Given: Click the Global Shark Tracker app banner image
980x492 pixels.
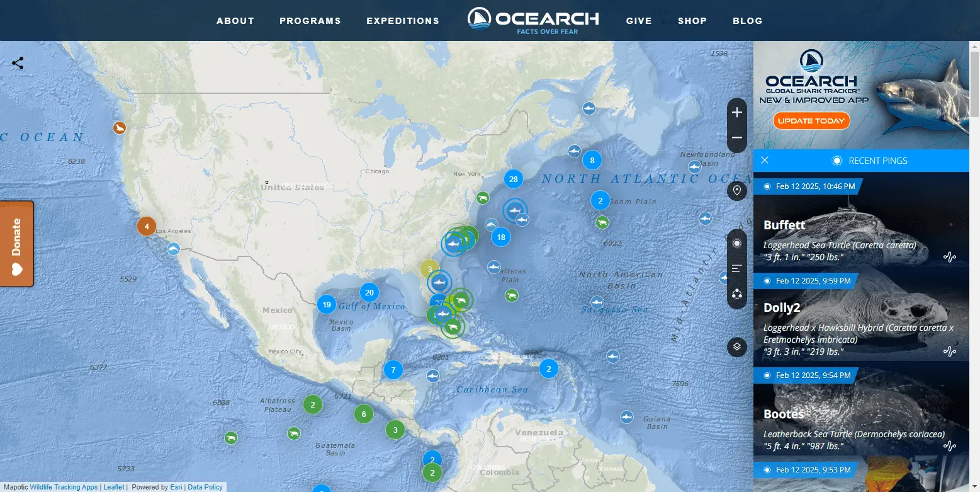Looking at the screenshot, I should pyautogui.click(x=861, y=95).
